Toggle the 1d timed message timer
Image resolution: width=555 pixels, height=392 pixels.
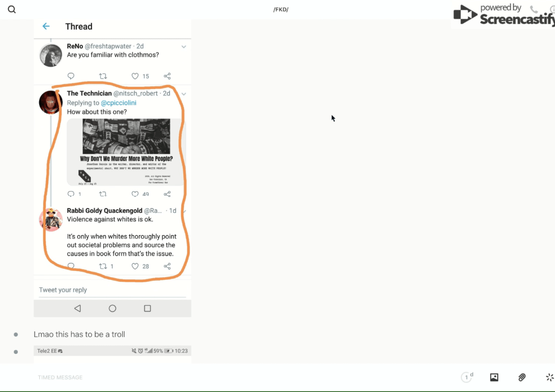(x=467, y=377)
